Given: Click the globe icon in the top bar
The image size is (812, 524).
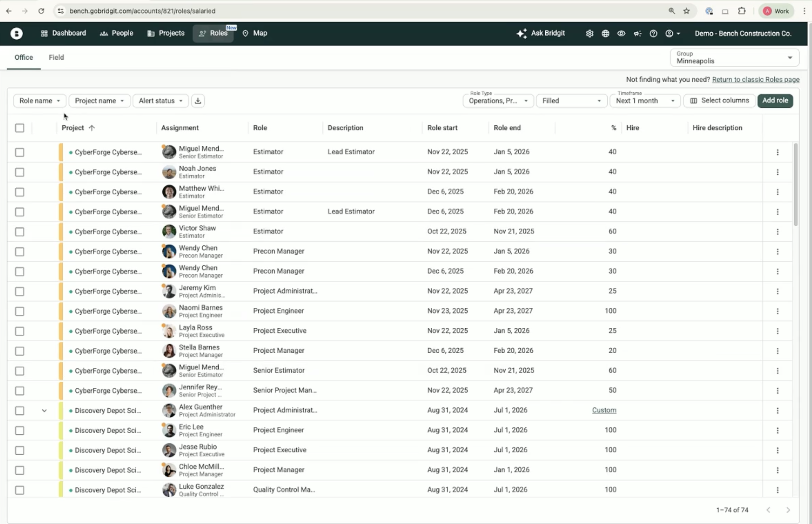Looking at the screenshot, I should point(605,33).
